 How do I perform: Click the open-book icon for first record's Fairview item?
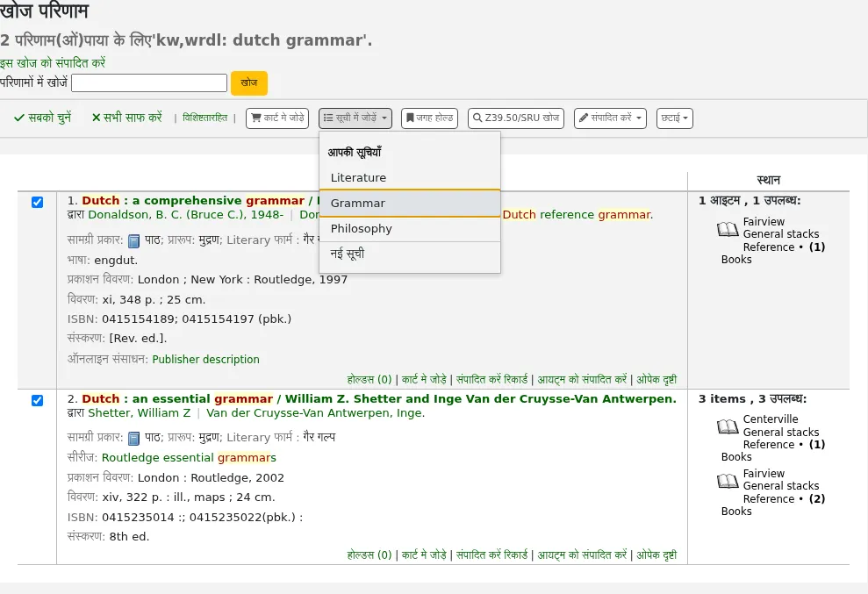click(728, 229)
